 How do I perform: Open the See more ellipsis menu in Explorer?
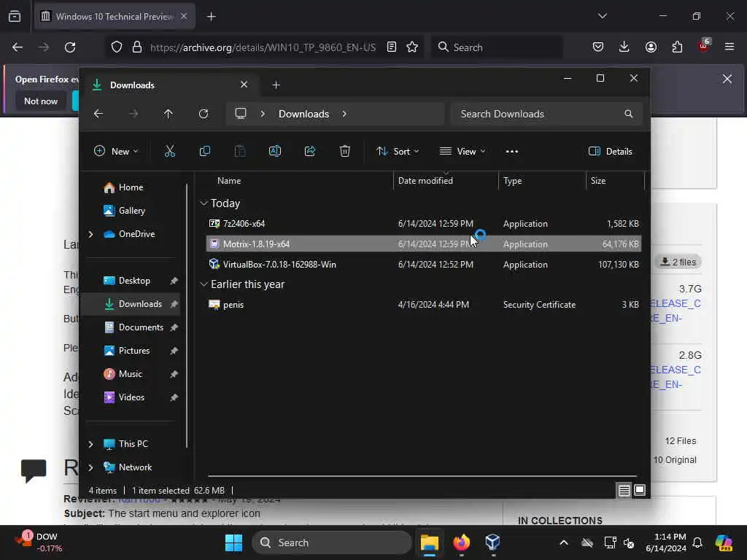[x=511, y=152]
